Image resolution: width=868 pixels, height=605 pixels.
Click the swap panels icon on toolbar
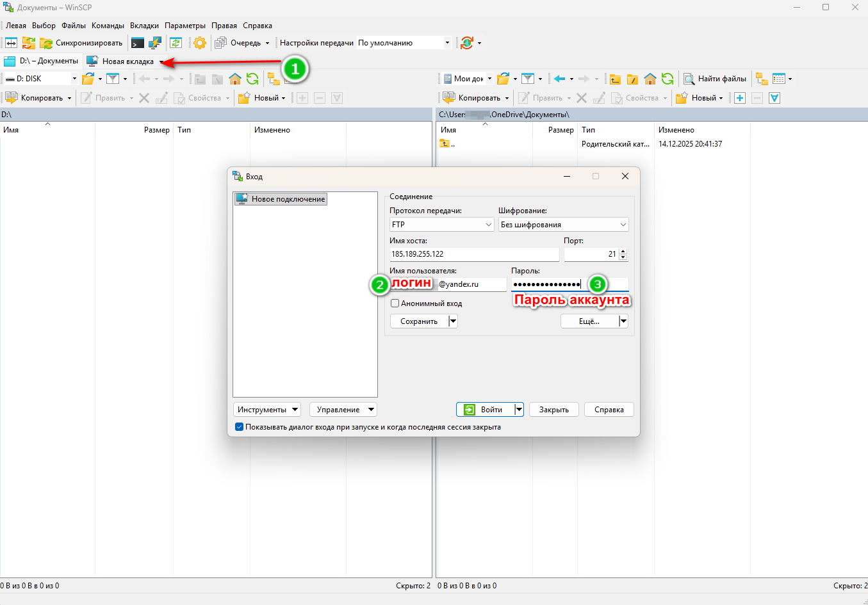(x=10, y=42)
